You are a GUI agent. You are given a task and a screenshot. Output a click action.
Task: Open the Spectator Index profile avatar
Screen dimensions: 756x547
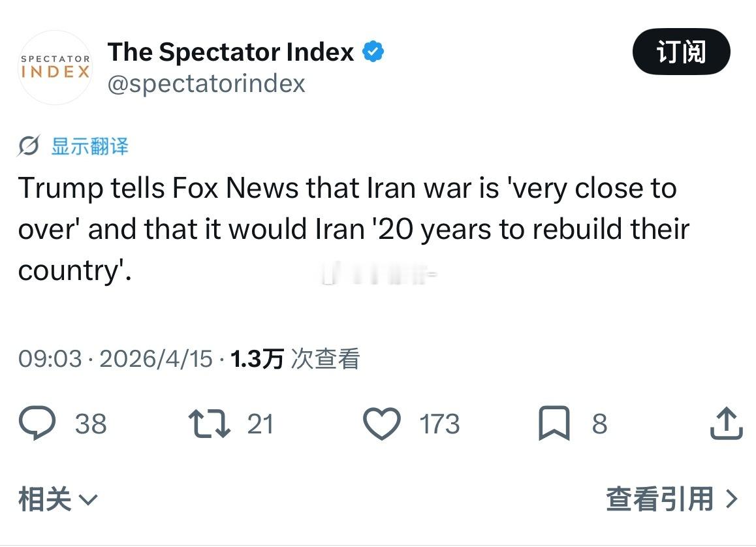pos(55,67)
